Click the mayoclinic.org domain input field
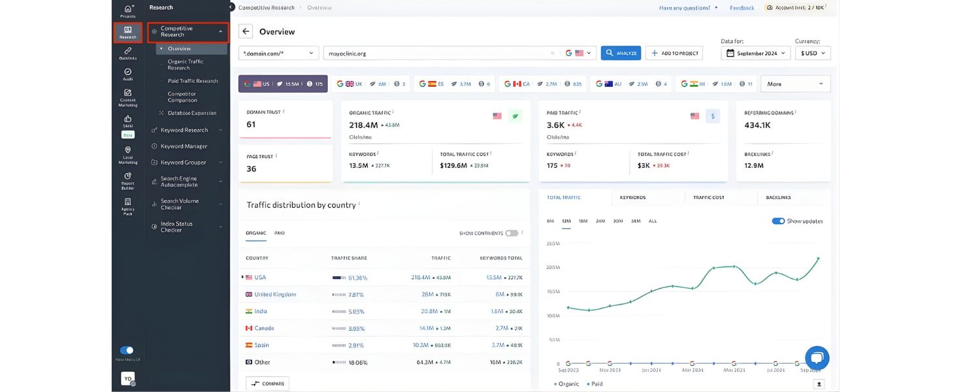The width and height of the screenshot is (980, 392). tap(425, 53)
